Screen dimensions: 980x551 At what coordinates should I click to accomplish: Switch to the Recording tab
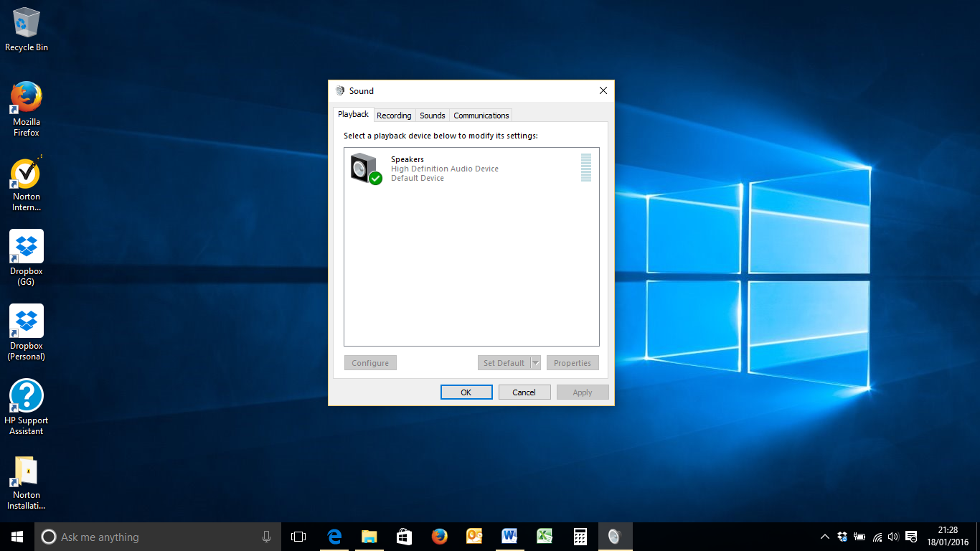coord(394,116)
